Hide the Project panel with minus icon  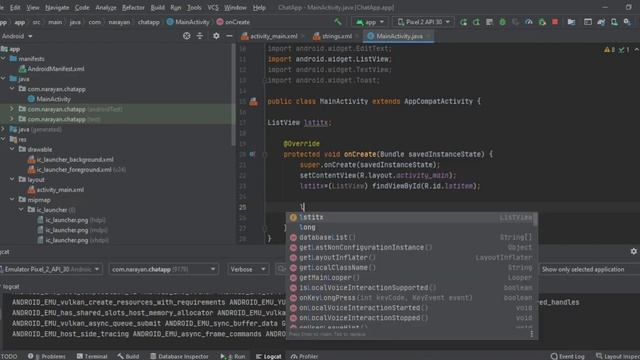click(229, 36)
